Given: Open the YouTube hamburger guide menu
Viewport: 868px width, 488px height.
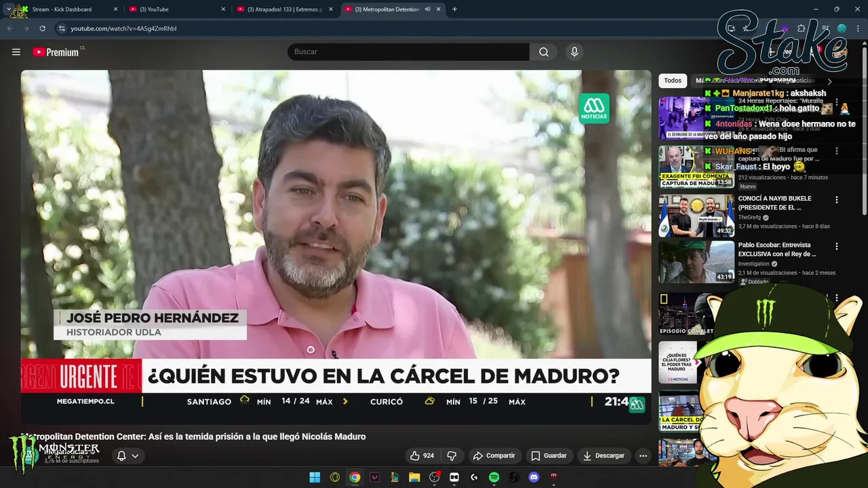Looking at the screenshot, I should tap(16, 52).
